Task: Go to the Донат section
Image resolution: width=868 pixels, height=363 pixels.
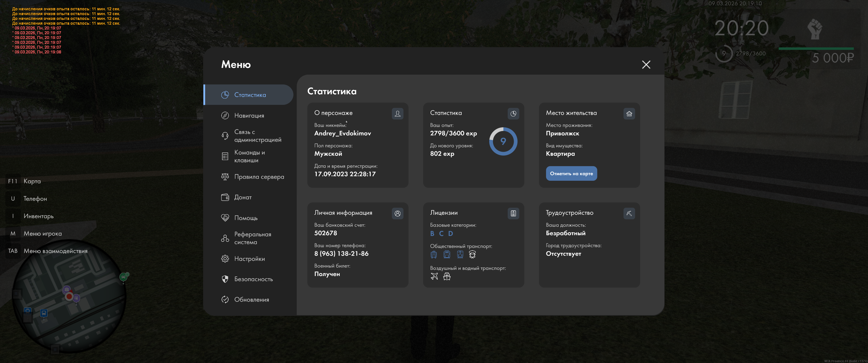Action: (x=242, y=197)
